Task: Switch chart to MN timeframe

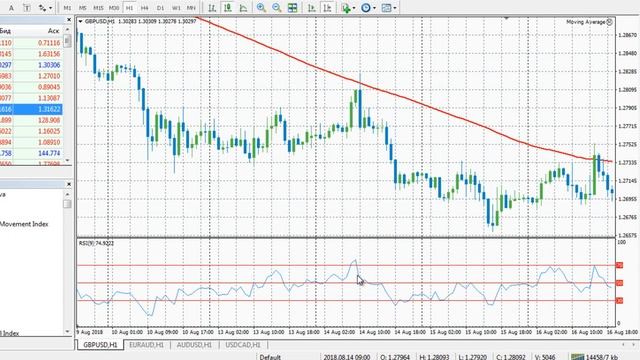Action: pos(191,8)
